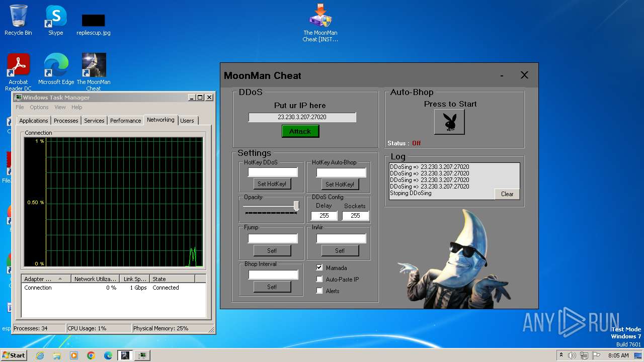Open File Explorer from the taskbar
The width and height of the screenshot is (644, 362).
click(x=57, y=355)
